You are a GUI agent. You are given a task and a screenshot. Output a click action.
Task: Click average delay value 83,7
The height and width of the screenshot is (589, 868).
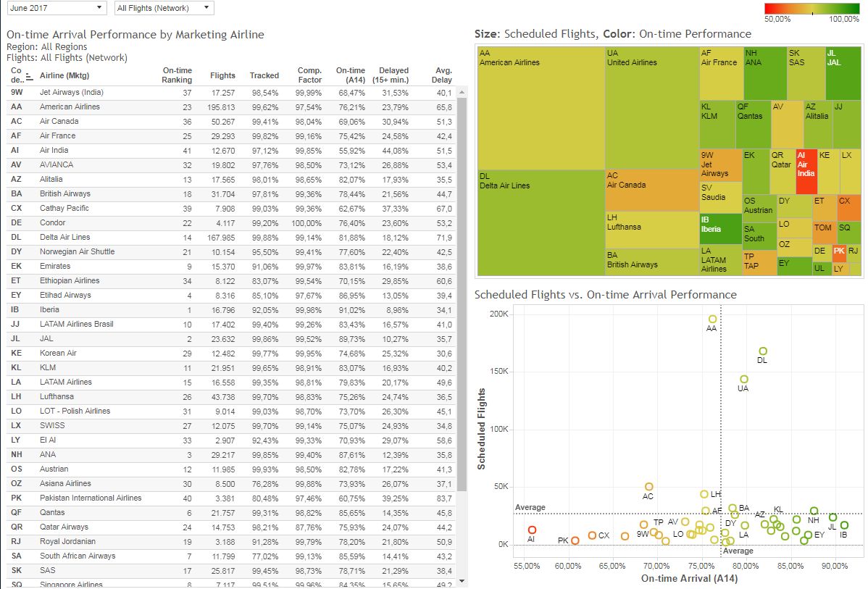(x=444, y=498)
